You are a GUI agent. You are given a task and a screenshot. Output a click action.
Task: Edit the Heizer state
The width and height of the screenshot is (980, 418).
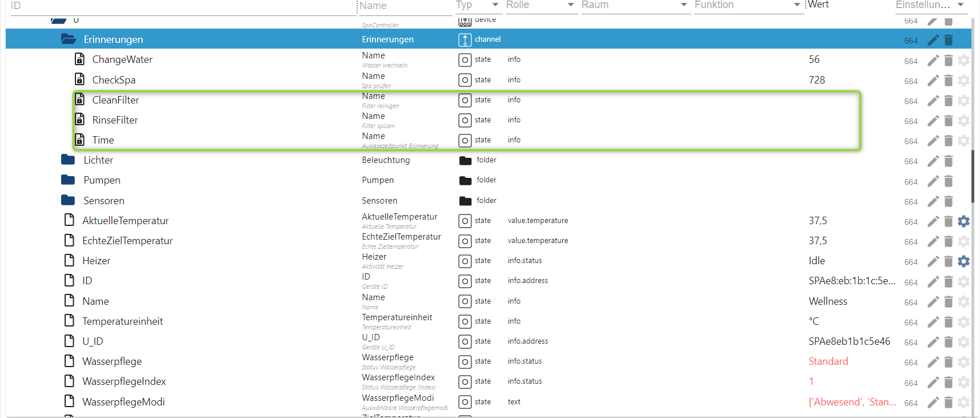pos(933,261)
